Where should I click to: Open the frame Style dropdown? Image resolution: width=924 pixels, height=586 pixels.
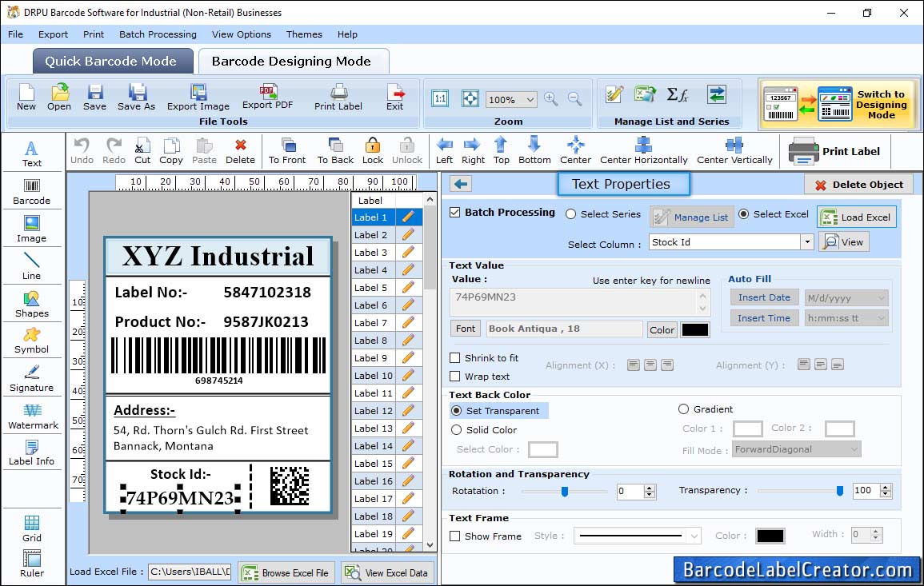point(694,536)
